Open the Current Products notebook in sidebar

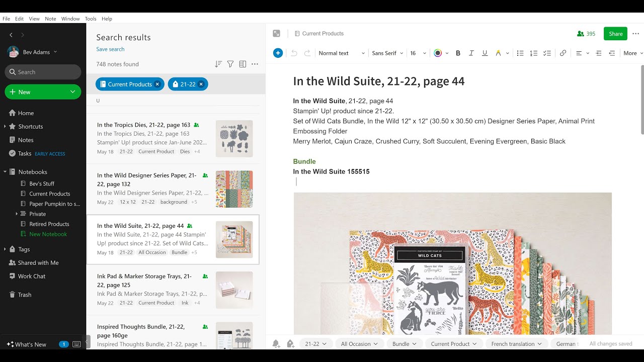click(49, 194)
